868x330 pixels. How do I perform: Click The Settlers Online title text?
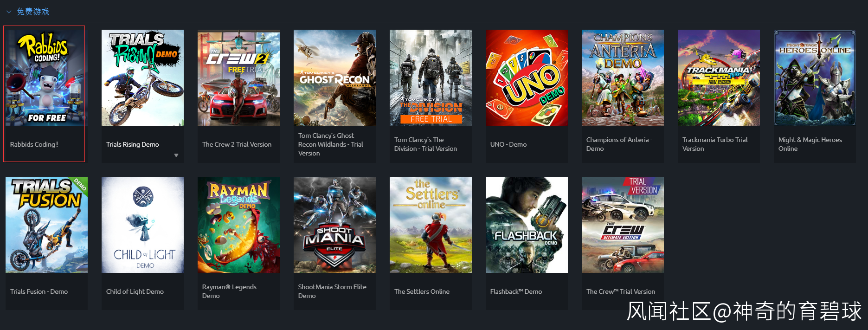tap(422, 291)
